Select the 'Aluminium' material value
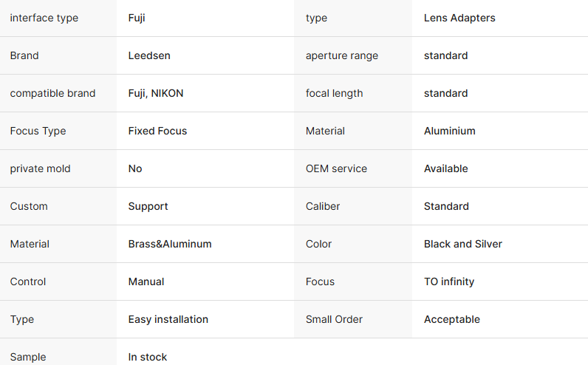 pos(450,131)
